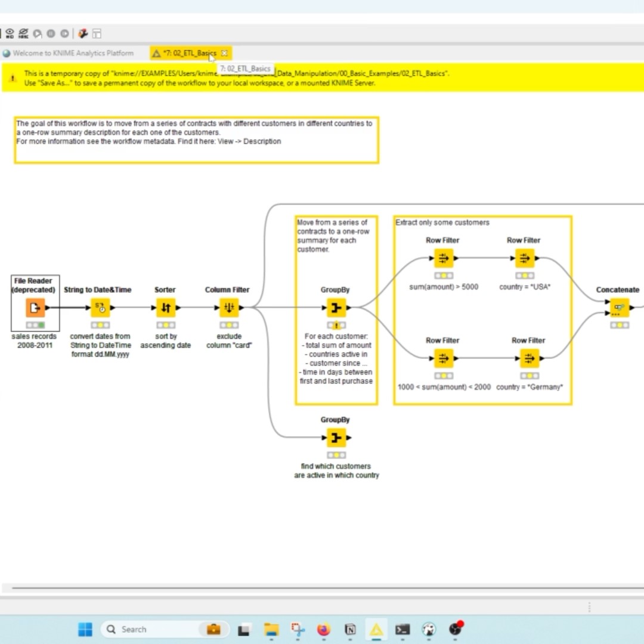Select the GroupBy node finding active countries
The height and width of the screenshot is (644, 644).
336,437
